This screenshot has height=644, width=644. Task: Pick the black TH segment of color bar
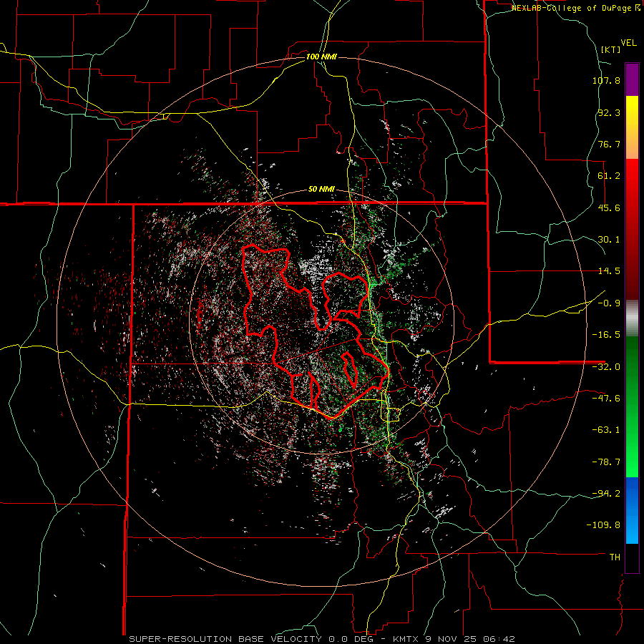pos(632,557)
